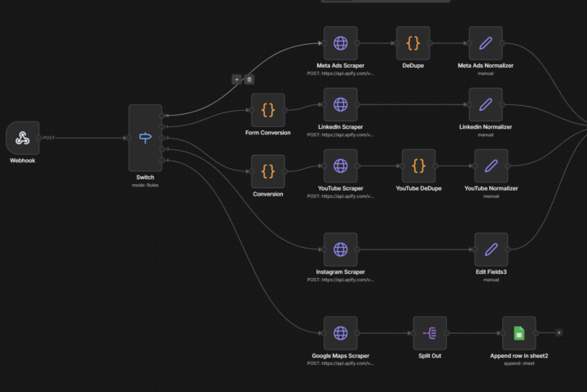Open the YouTube Normalizer node
The width and height of the screenshot is (587, 392).
(x=491, y=165)
